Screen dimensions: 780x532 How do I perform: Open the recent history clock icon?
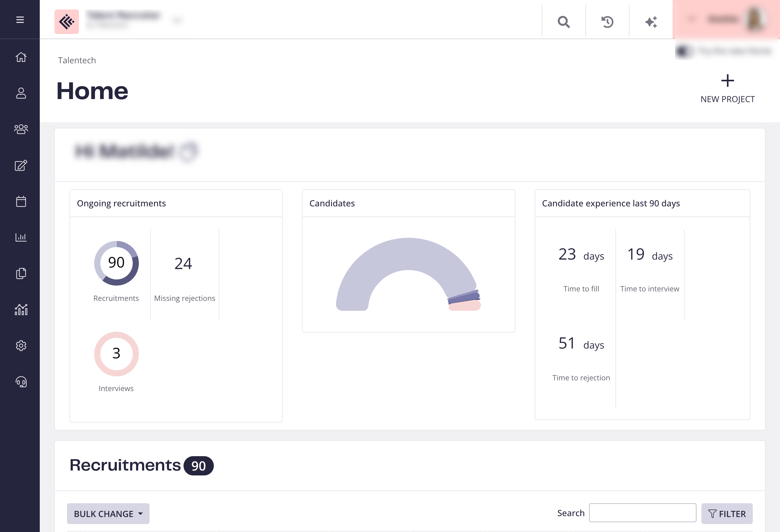click(607, 22)
